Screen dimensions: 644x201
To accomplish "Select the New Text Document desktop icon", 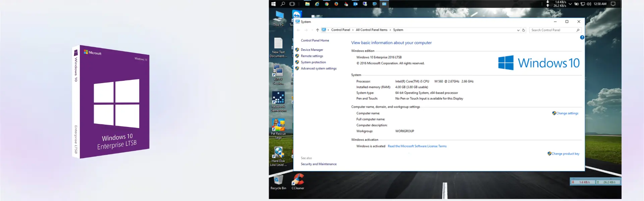I will click(278, 48).
